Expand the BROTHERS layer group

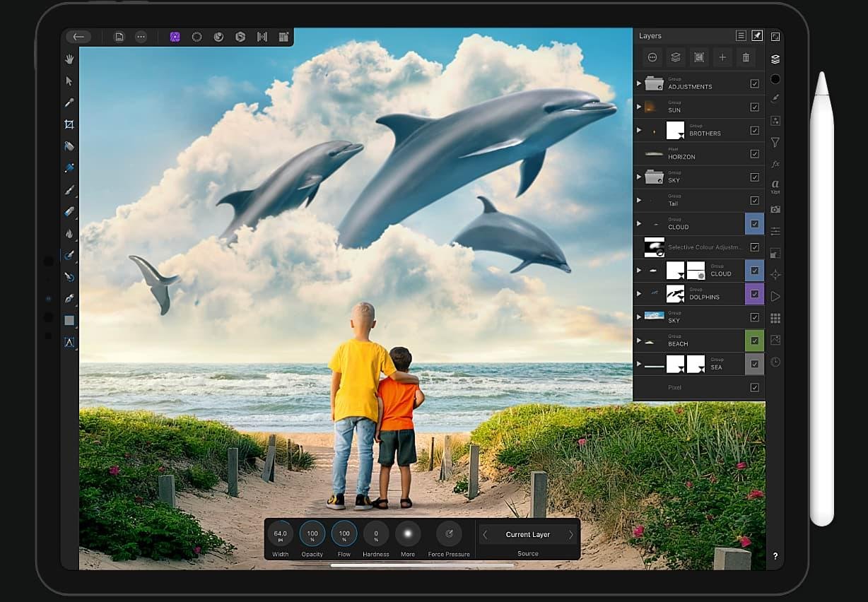point(639,130)
